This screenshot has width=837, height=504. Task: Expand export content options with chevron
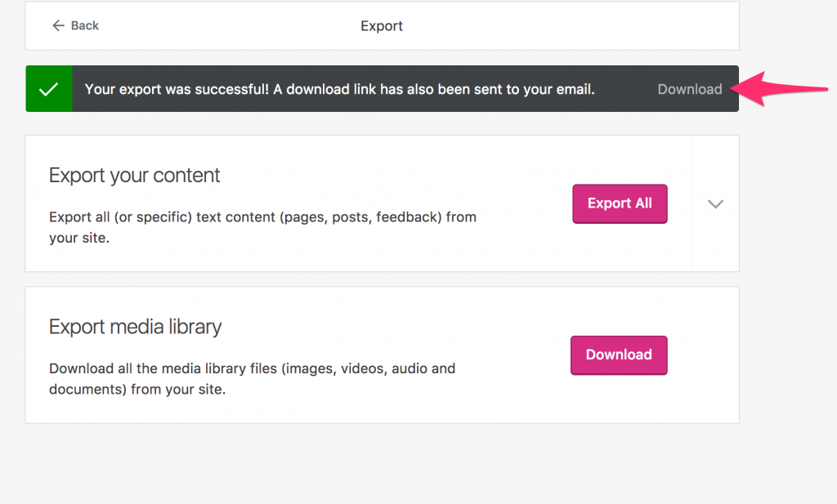(x=715, y=203)
